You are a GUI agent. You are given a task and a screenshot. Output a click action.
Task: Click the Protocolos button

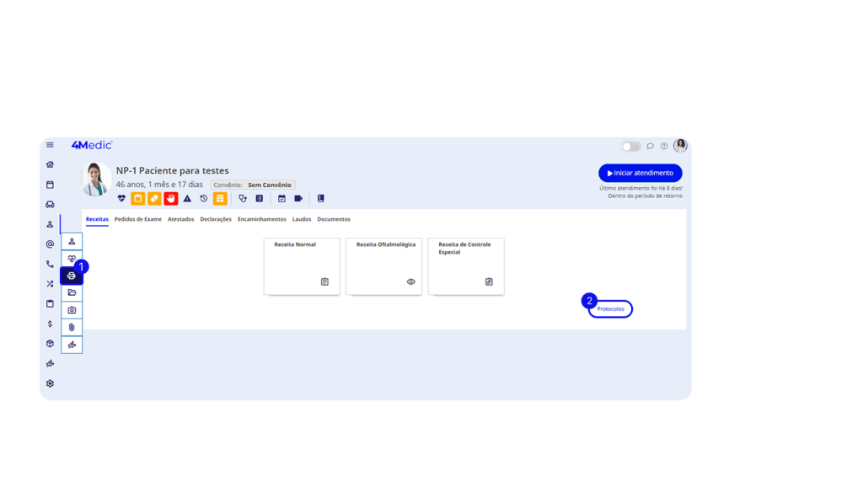click(x=611, y=309)
